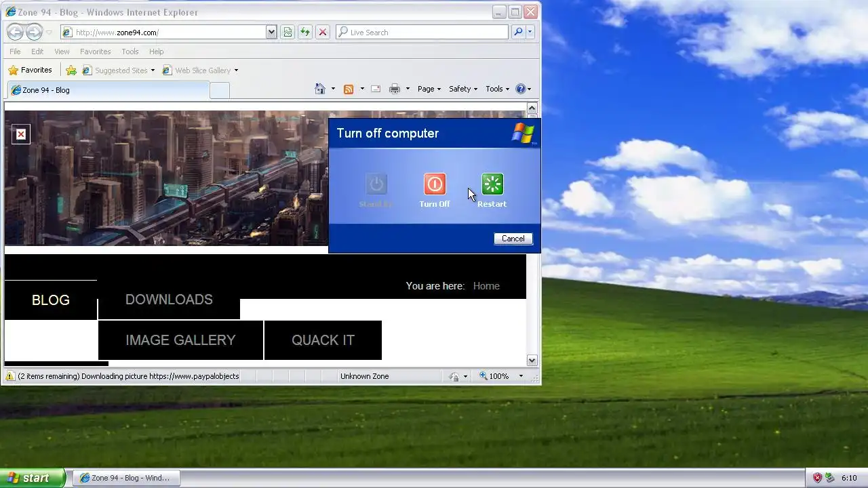The width and height of the screenshot is (868, 488).
Task: Open the File menu
Action: pos(15,52)
